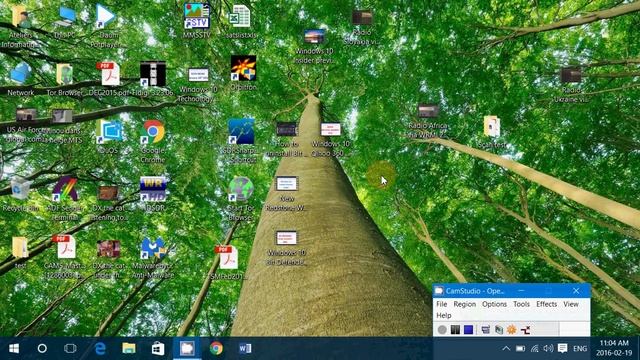
Task: Select the Orbitron desktop shortcut
Action: pyautogui.click(x=243, y=73)
